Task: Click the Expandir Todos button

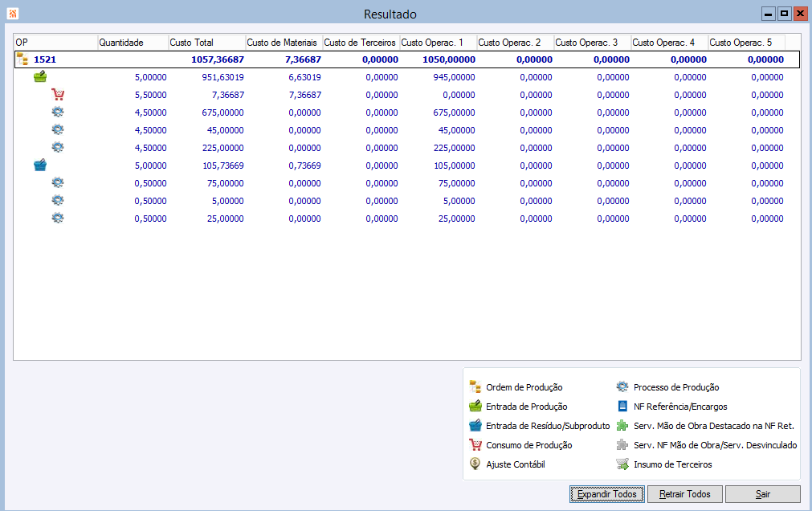Action: pos(607,494)
